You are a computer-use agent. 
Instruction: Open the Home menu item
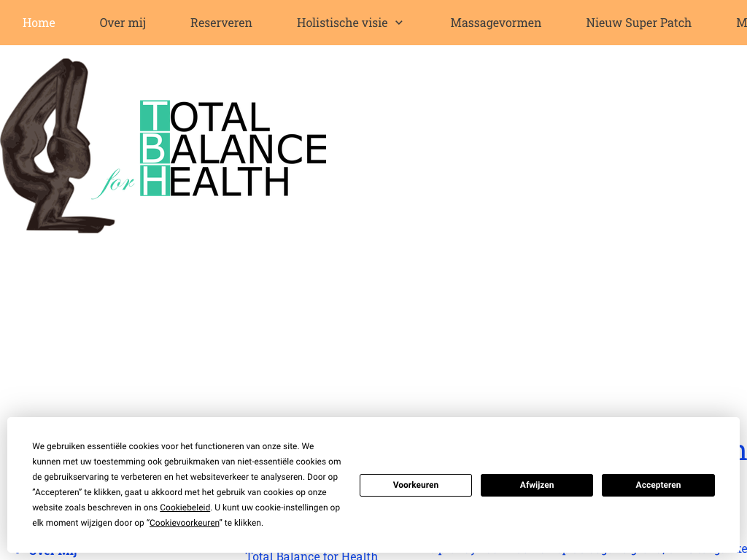[x=39, y=23]
